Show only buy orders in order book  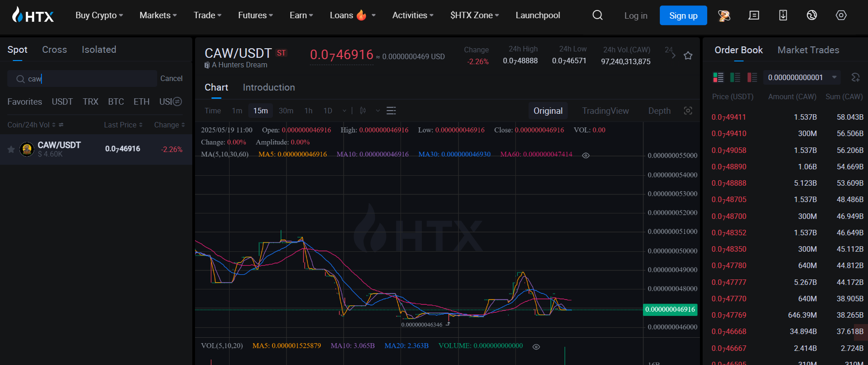(x=735, y=77)
